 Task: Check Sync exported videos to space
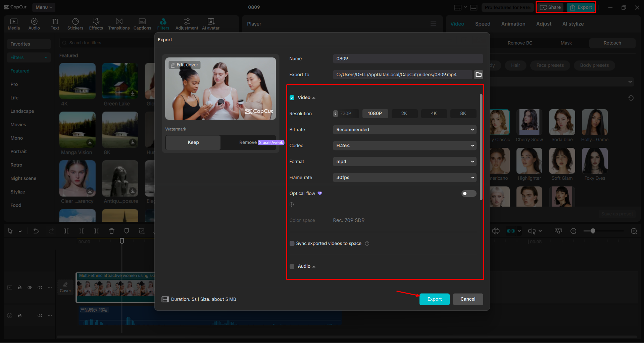[292, 243]
